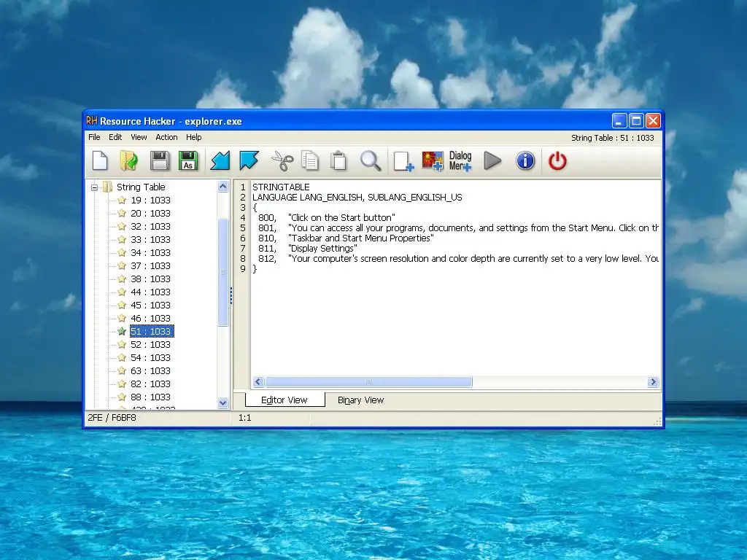
Task: Select tree item 82 : 1033
Action: pyautogui.click(x=150, y=384)
